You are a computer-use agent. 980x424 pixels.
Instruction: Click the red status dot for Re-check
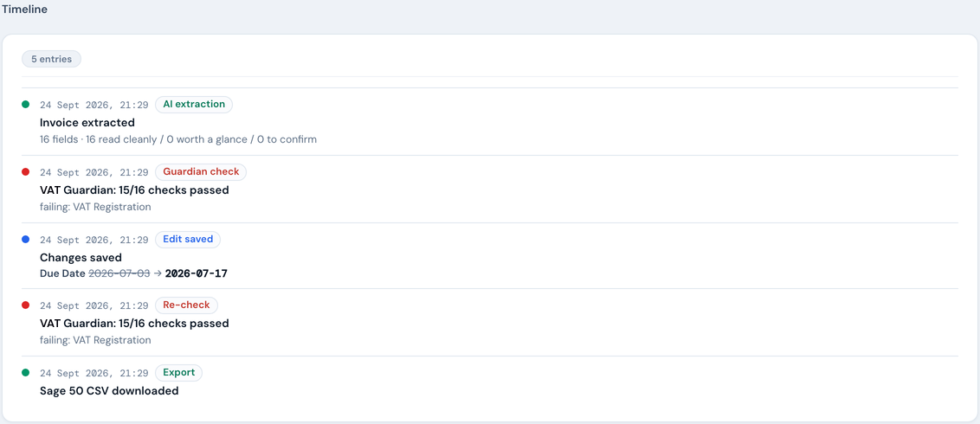(26, 305)
